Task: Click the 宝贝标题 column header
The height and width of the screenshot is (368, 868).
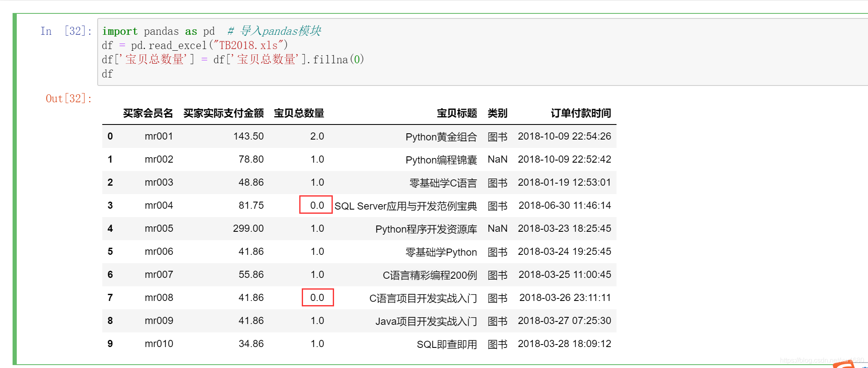Action: click(x=457, y=113)
